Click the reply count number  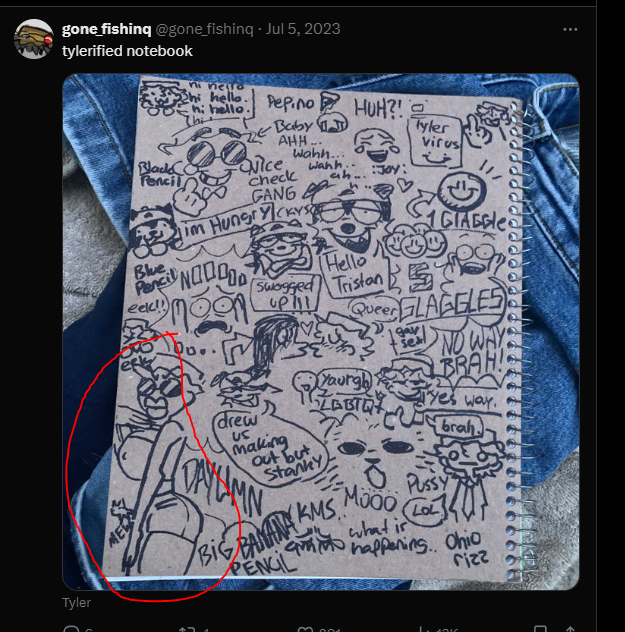88,630
